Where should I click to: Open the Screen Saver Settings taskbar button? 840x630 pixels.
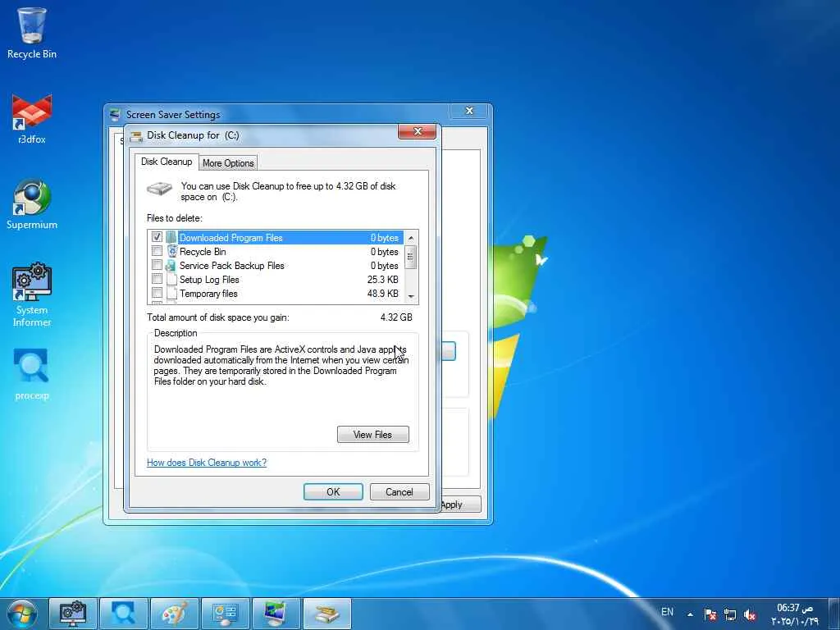pyautogui.click(x=276, y=614)
